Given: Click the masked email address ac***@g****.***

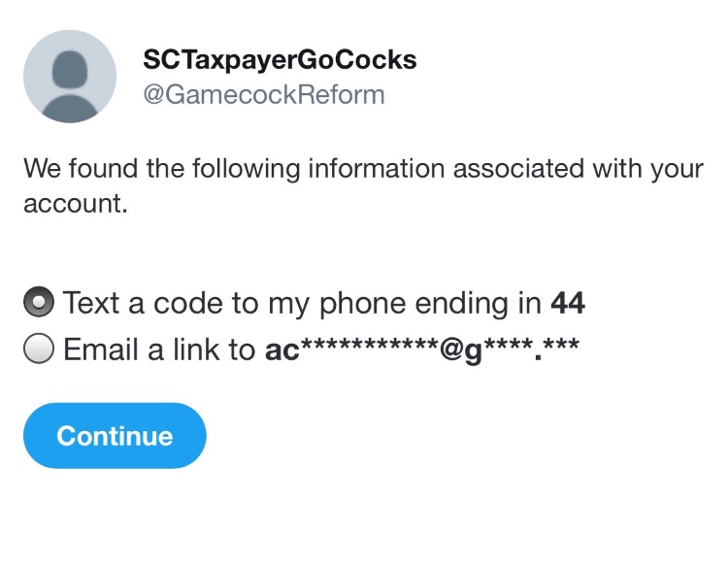Looking at the screenshot, I should 422,350.
